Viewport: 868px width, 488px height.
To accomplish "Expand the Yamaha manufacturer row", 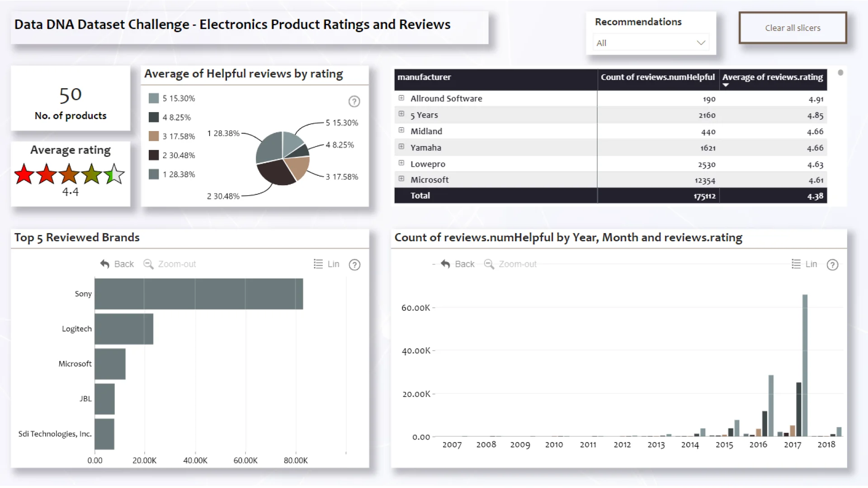I will tap(401, 147).
